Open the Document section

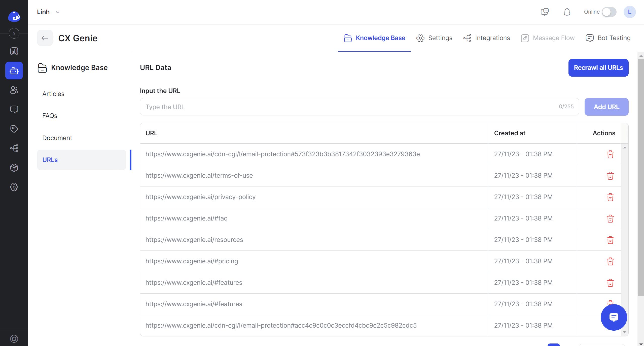[x=81, y=138]
